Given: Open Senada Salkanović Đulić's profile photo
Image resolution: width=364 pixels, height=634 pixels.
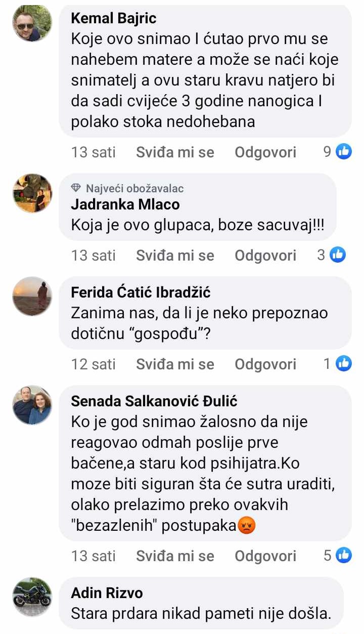Looking at the screenshot, I should (x=32, y=405).
